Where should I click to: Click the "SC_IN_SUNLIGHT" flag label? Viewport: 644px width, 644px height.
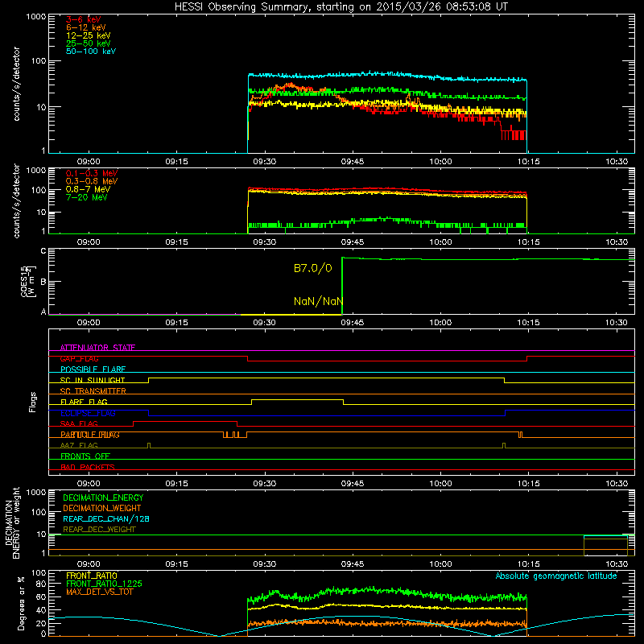pyautogui.click(x=93, y=380)
